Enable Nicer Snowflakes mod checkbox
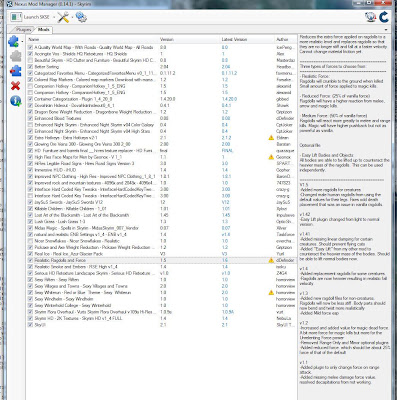 [31, 241]
